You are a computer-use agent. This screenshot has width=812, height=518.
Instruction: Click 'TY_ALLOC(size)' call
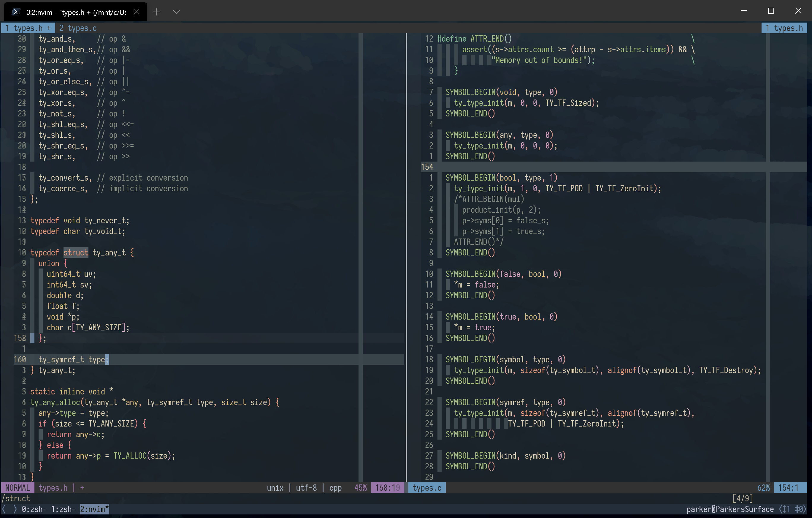(x=142, y=456)
